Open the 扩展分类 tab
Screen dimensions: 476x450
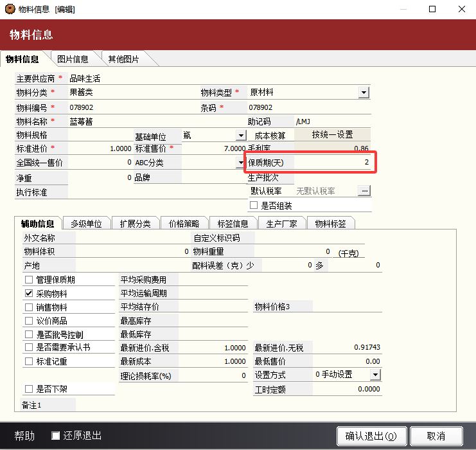coord(135,224)
